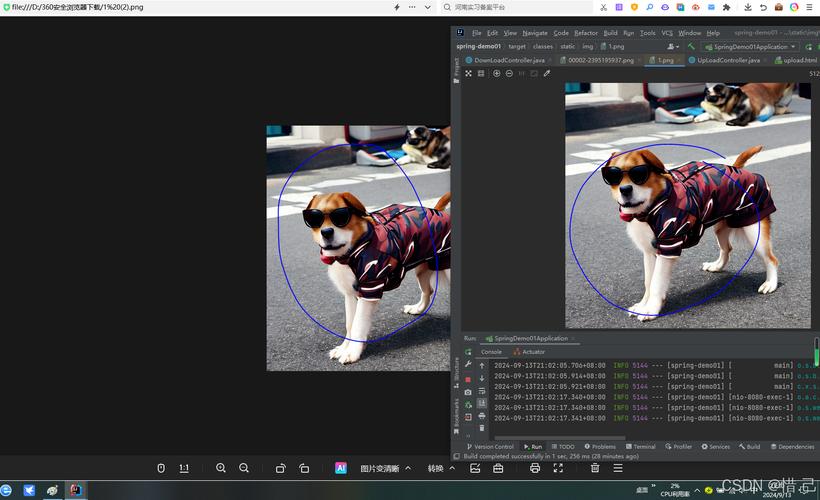This screenshot has width=820, height=500.
Task: Zoom in on image in IntelliJ editor
Action: pyautogui.click(x=497, y=74)
